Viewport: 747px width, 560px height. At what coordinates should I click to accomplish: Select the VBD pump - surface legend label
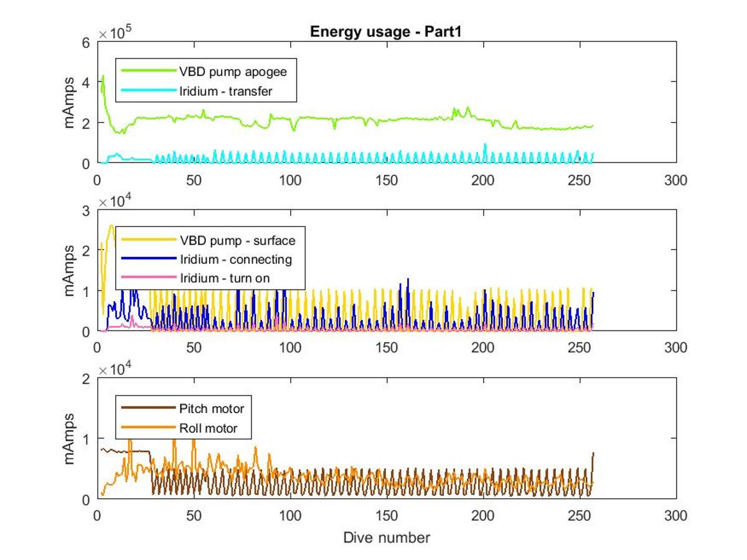coord(237,240)
